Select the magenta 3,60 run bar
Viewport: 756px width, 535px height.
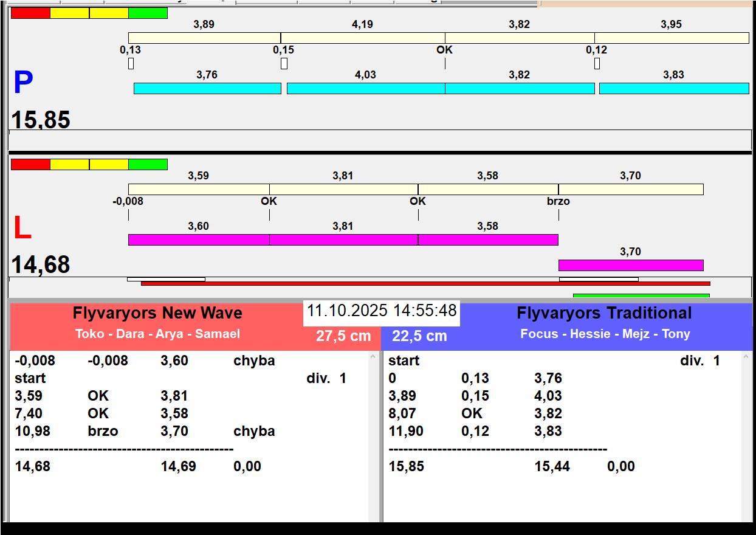click(199, 240)
